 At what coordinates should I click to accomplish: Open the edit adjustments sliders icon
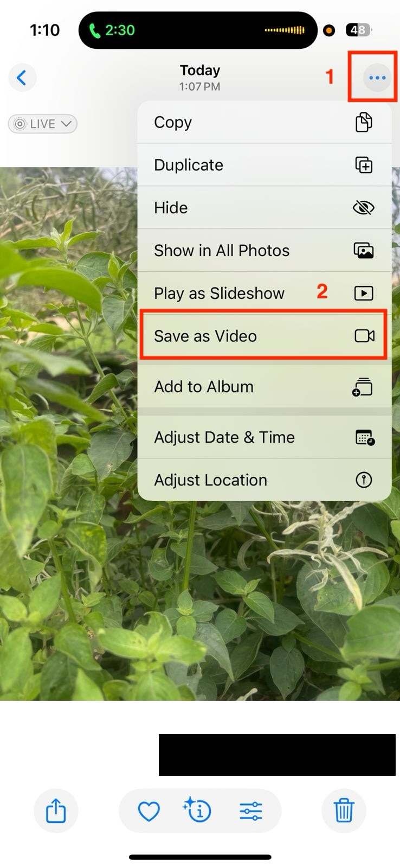click(251, 812)
